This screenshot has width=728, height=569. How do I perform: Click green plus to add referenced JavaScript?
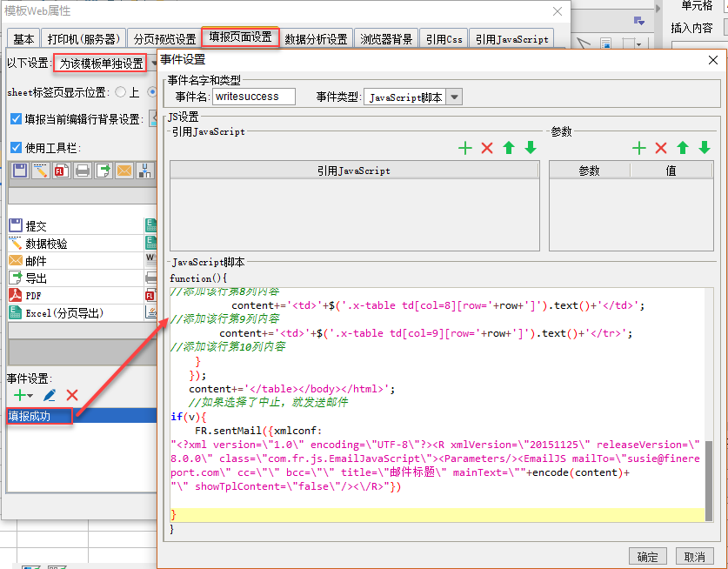click(464, 148)
